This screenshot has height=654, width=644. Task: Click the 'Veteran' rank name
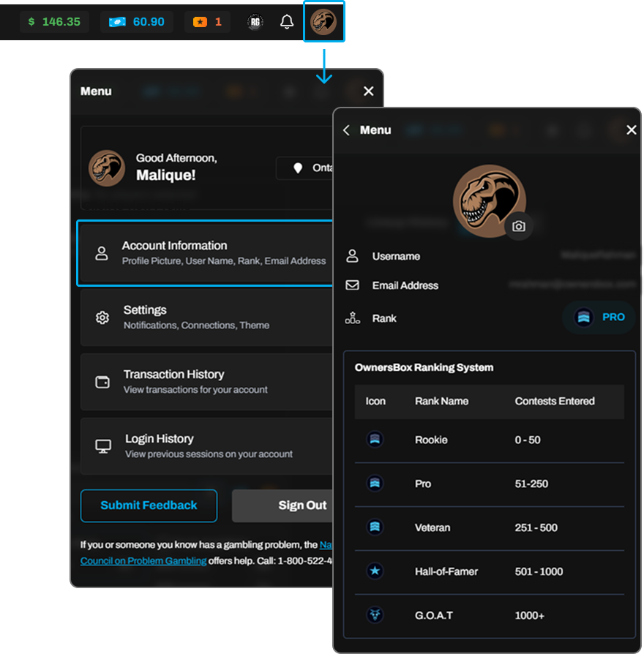433,527
